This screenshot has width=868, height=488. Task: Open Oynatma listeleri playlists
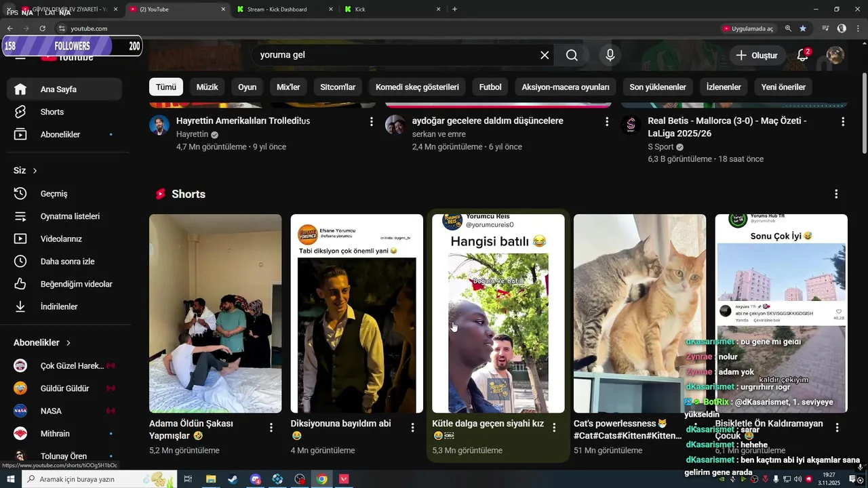[x=64, y=216]
